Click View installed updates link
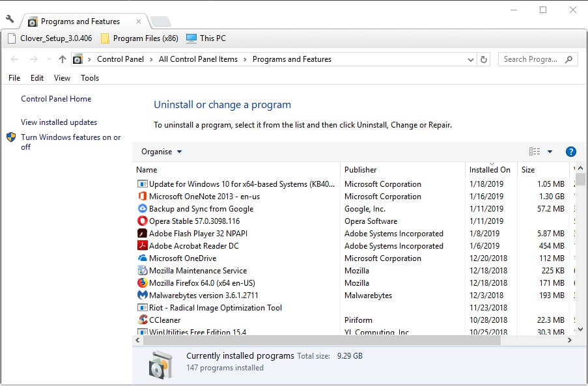Viewport: 588px width, 386px height. tap(59, 122)
